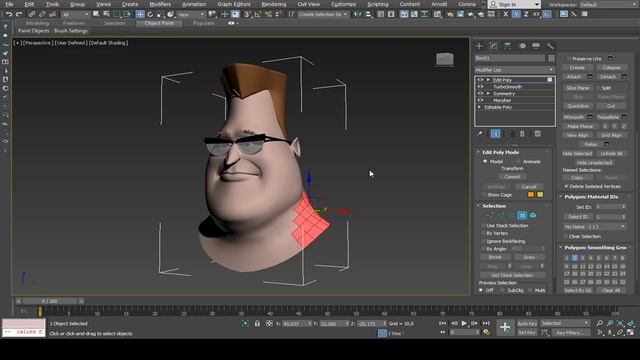Open the Display command panel tab
The width and height of the screenshot is (640, 360).
point(536,46)
